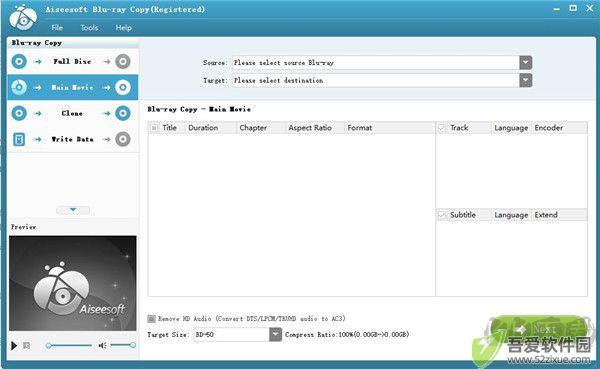Select Full Disc copy mode

pyautogui.click(x=72, y=61)
